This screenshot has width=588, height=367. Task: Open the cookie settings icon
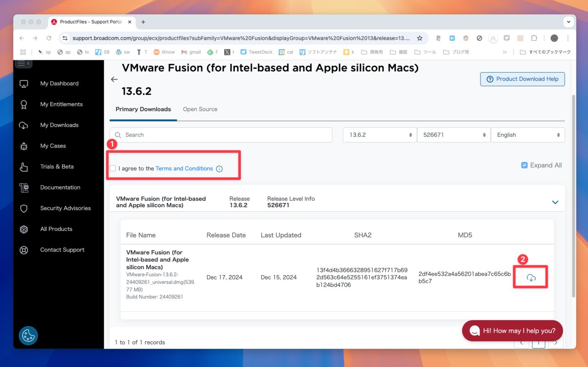click(x=28, y=335)
